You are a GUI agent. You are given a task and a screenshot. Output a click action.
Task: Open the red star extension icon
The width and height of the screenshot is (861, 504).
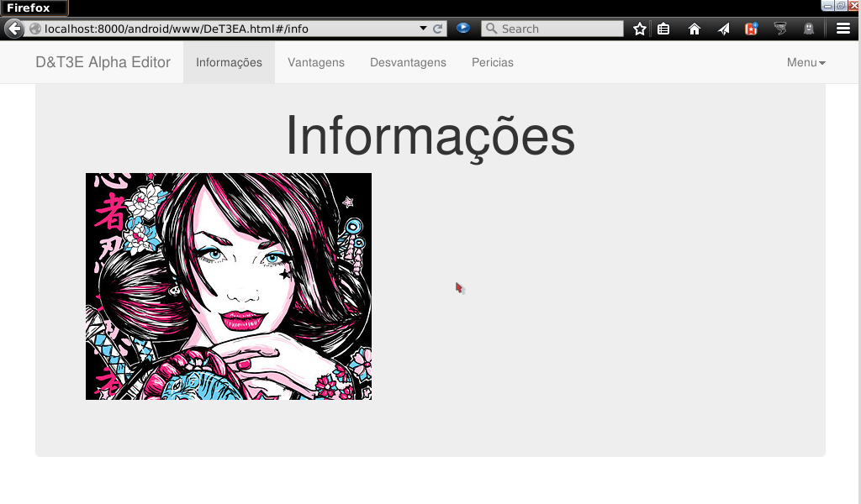tap(751, 29)
